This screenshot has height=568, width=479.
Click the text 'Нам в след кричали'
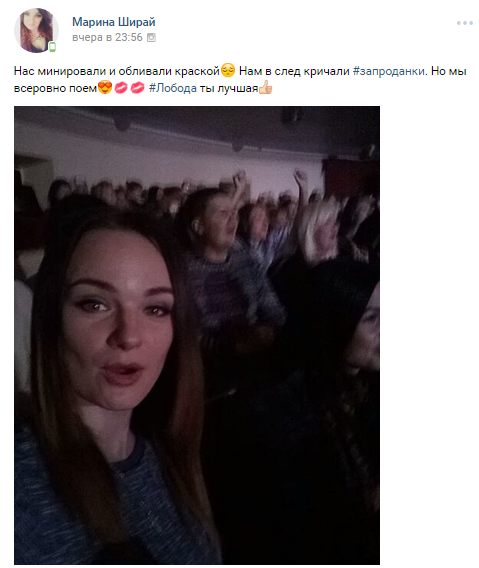[x=294, y=71]
